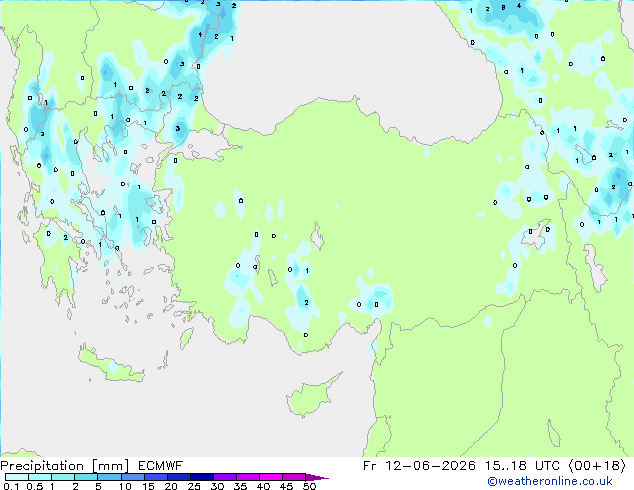Viewport: 634px width, 490px height.
Task: Click the '40' legend scale label
Action: pyautogui.click(x=263, y=486)
